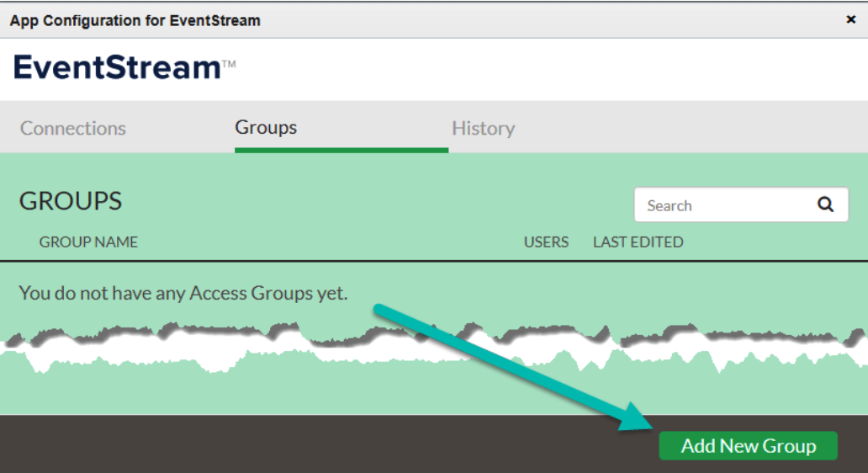Click the Add New Group button

click(748, 446)
